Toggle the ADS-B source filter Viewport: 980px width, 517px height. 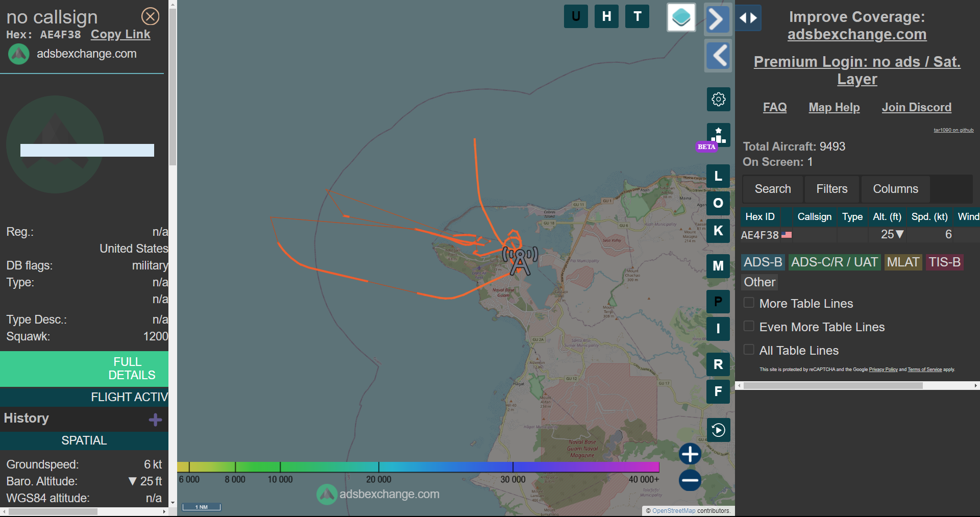point(763,262)
